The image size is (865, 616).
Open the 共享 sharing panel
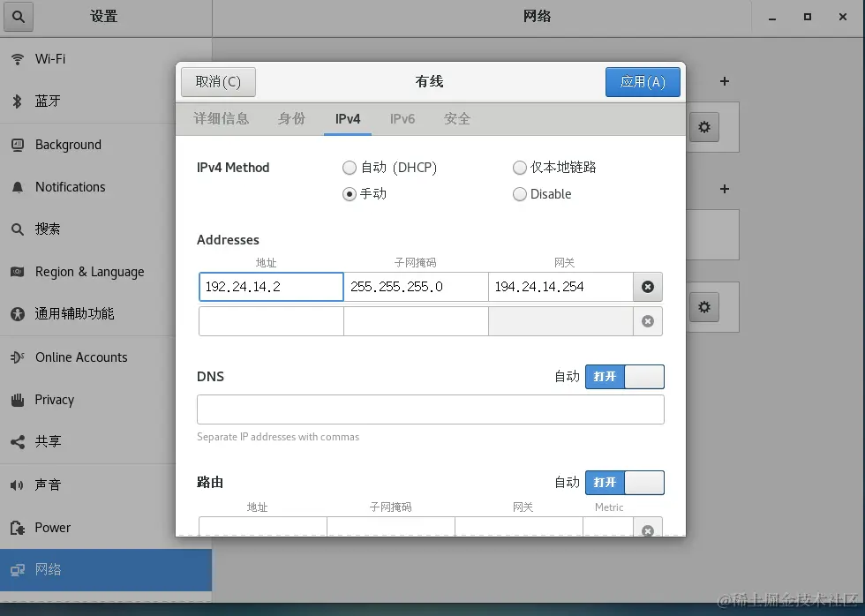pos(106,442)
